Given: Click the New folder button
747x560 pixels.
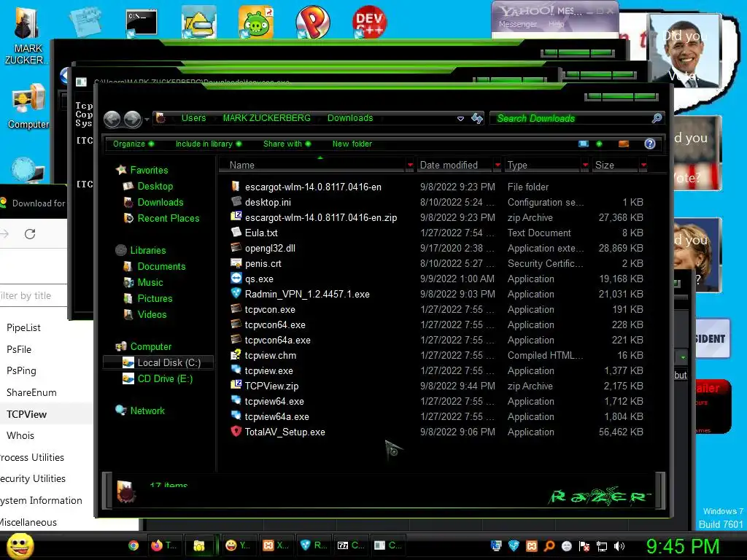Looking at the screenshot, I should click(x=352, y=144).
